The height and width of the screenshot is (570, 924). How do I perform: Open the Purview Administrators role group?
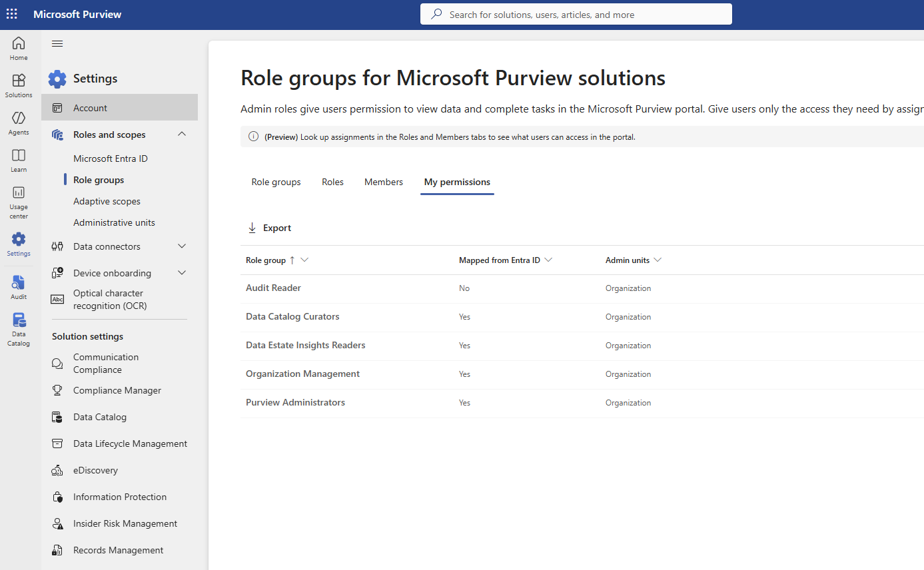(295, 403)
